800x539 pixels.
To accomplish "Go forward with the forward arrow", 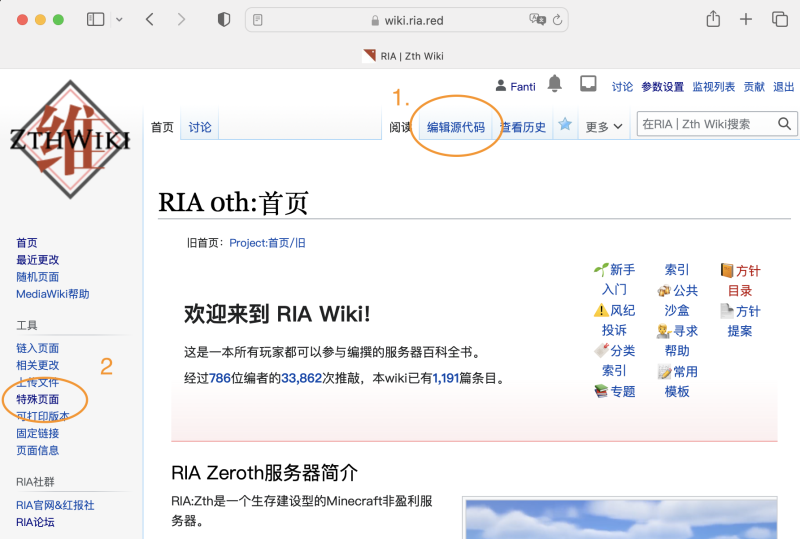I will [181, 20].
